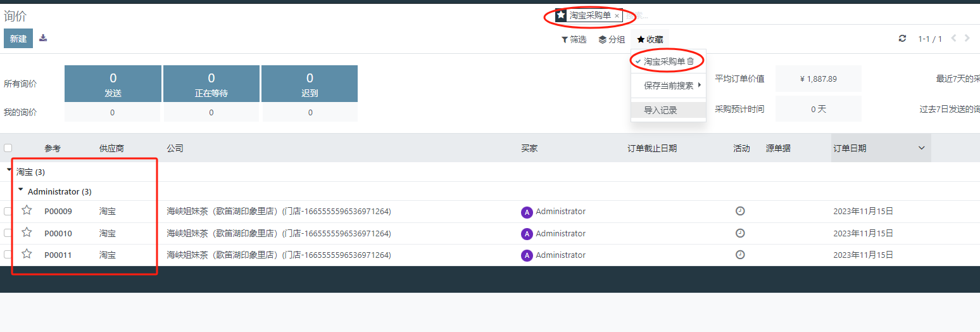Open the 筛选 filter menu
980x332 pixels.
[574, 39]
